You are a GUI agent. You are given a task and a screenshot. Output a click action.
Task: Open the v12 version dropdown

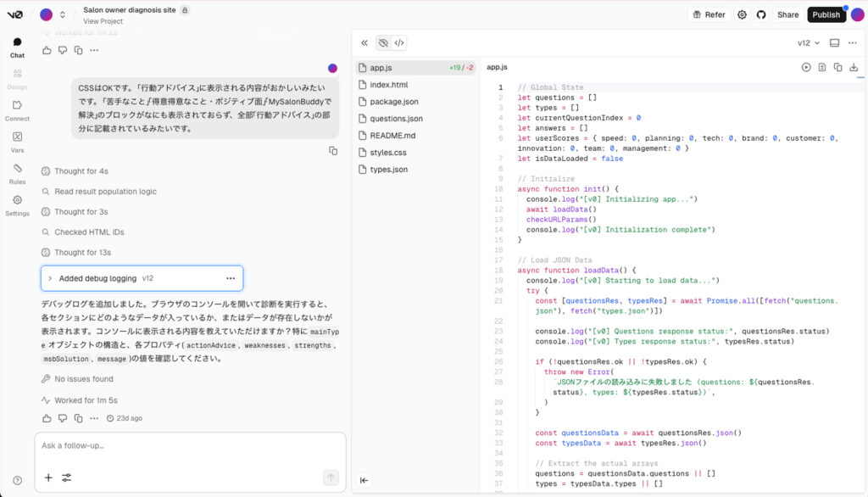tap(809, 43)
